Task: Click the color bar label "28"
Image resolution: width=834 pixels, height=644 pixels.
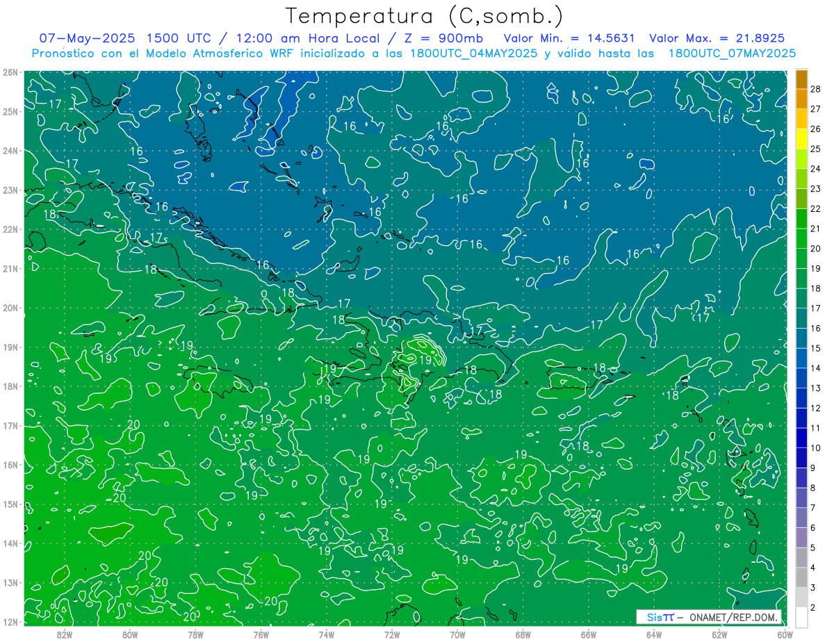Action: pos(815,88)
